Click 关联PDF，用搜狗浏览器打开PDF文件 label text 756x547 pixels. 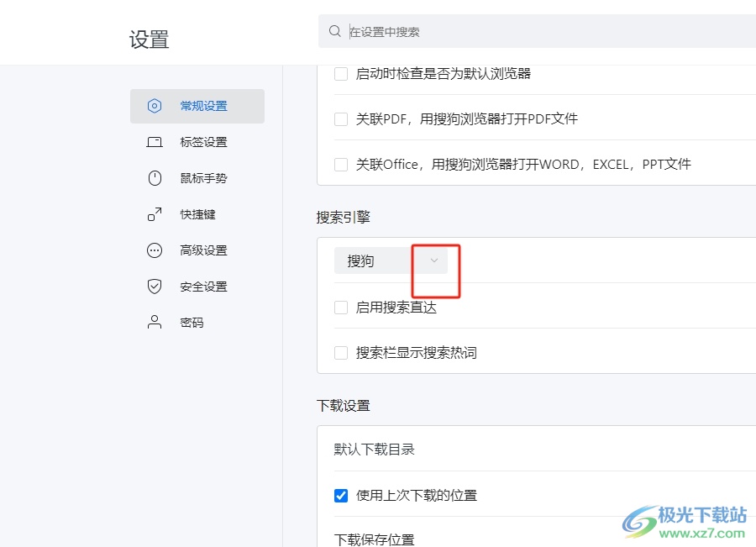tap(467, 118)
